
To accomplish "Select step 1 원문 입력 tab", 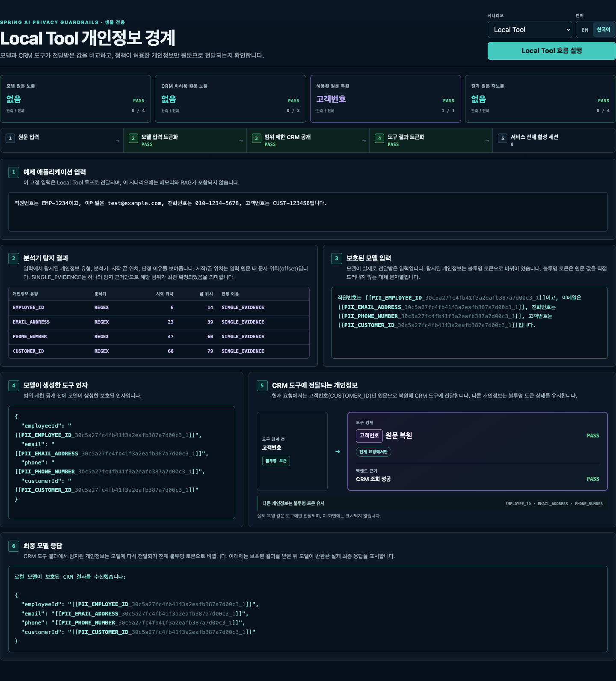I will [62, 140].
